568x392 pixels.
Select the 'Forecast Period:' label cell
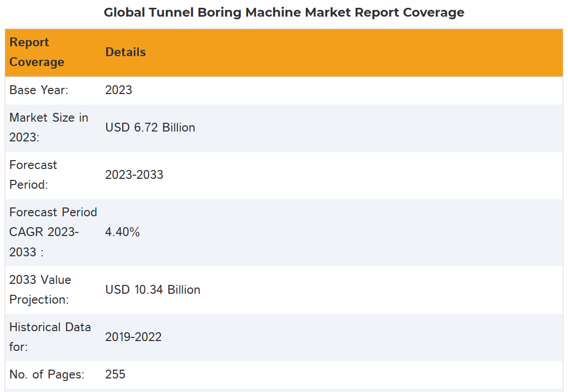click(x=33, y=175)
